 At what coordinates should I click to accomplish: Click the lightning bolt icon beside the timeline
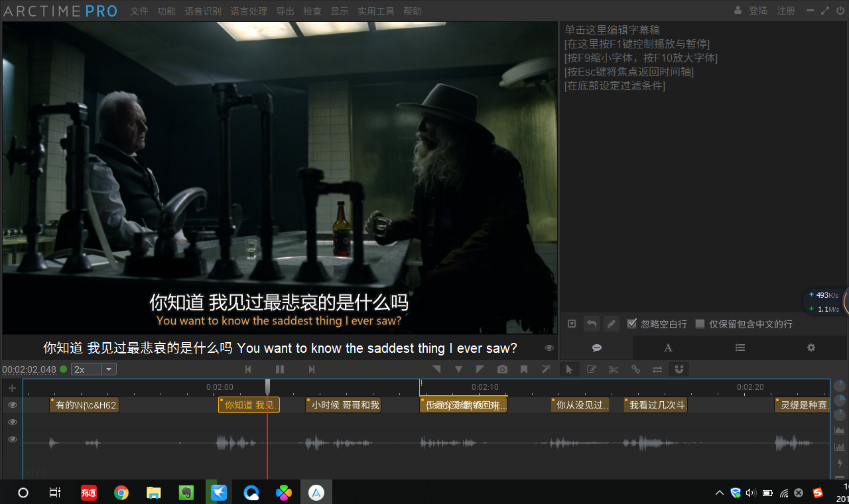(840, 464)
